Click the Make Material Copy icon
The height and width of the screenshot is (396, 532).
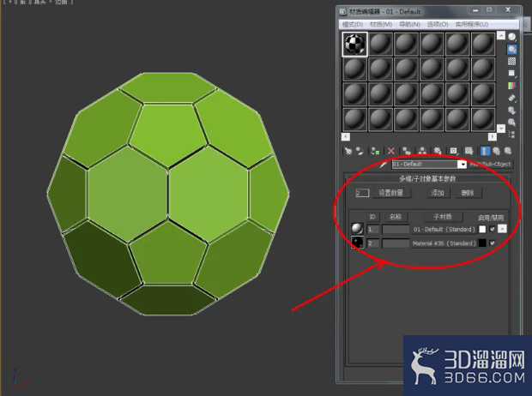[407, 151]
